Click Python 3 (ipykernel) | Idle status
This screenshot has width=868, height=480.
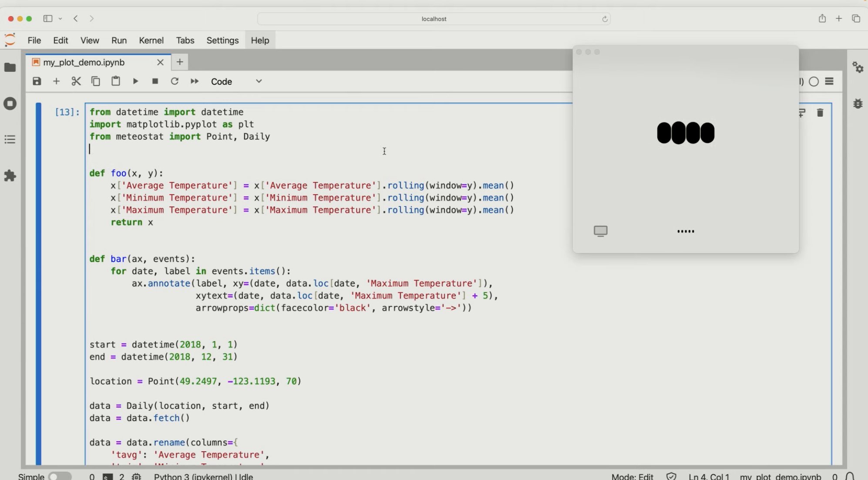point(203,477)
